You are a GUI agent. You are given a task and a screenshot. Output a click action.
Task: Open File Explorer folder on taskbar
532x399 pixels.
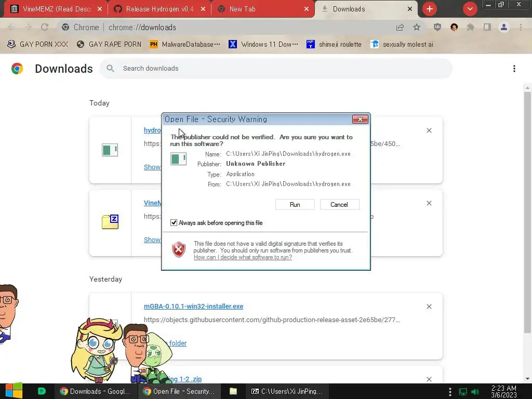[233, 391]
